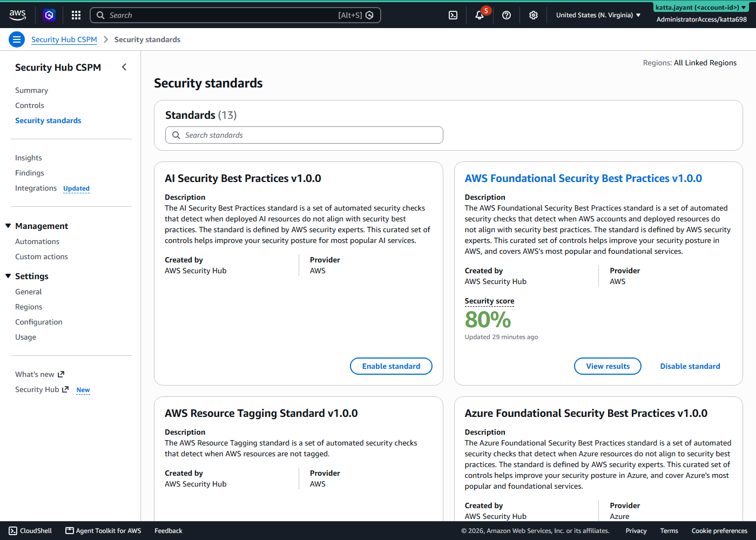Open the help question mark icon

click(507, 15)
